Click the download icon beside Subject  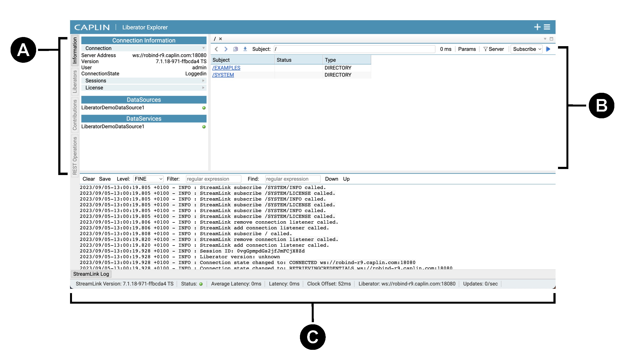pyautogui.click(x=245, y=49)
